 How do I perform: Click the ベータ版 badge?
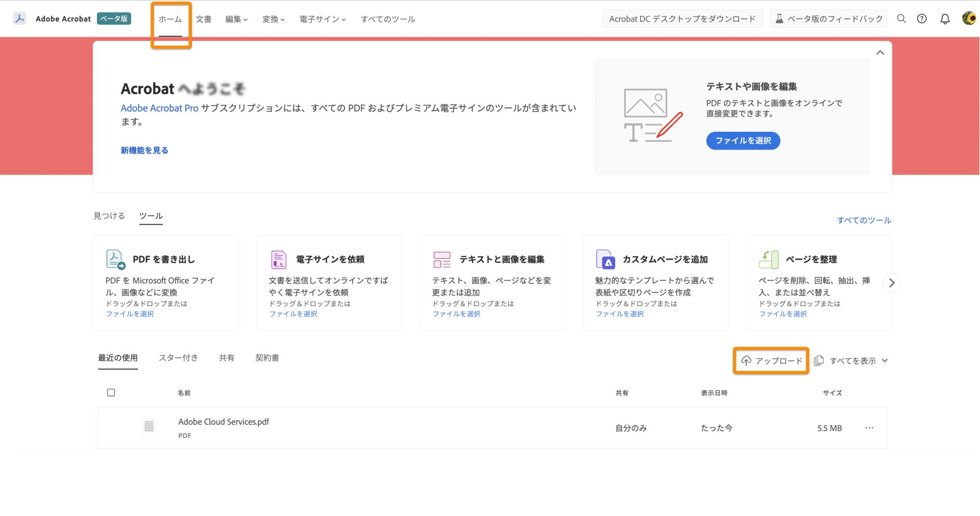(114, 19)
